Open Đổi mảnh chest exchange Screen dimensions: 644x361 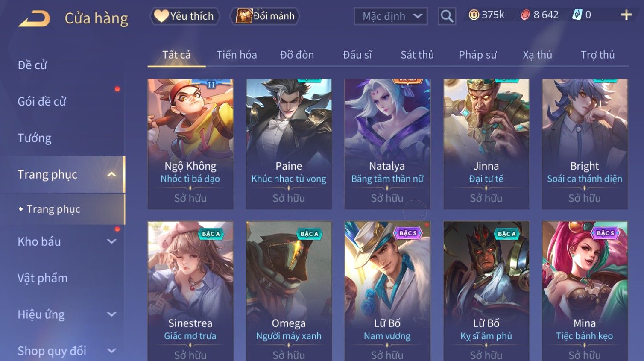(x=265, y=16)
